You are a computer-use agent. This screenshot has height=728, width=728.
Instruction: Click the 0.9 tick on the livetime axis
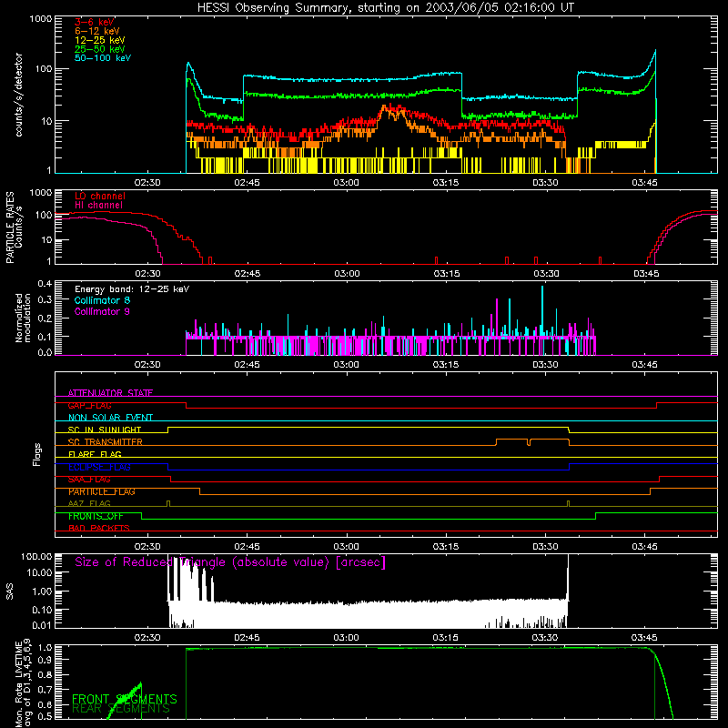(x=45, y=660)
